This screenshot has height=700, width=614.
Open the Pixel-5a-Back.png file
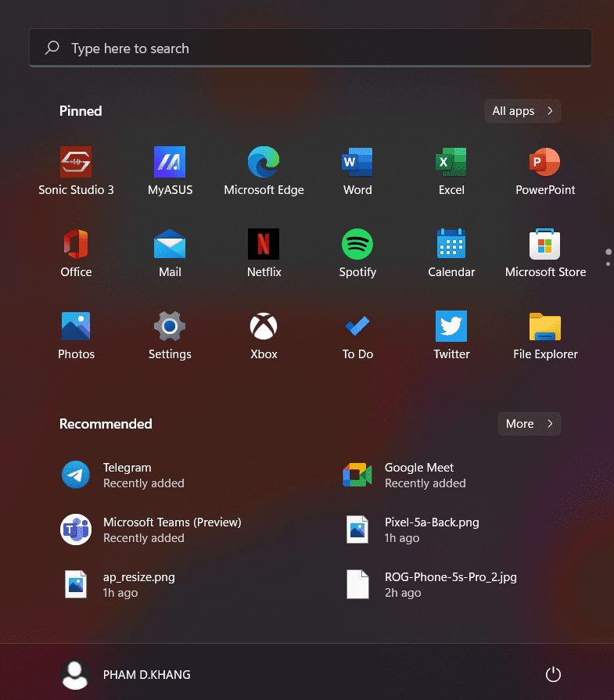[x=411, y=529]
